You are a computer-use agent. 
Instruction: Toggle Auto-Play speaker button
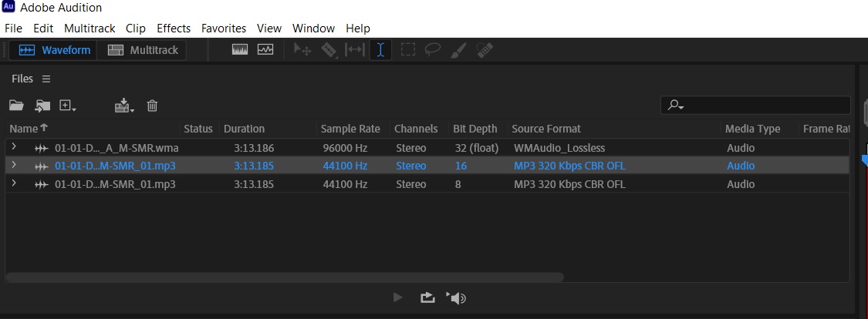click(457, 297)
